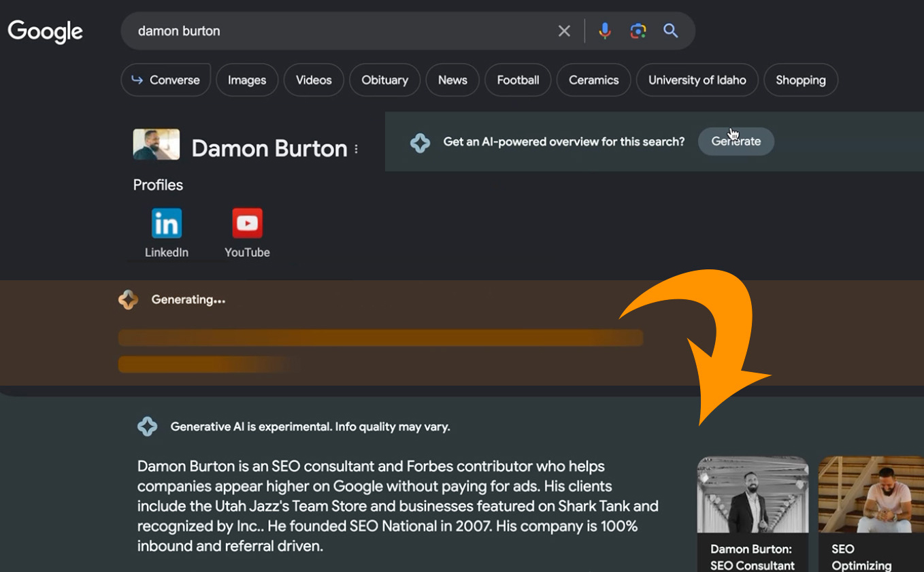Clear the search box with the X icon

564,31
